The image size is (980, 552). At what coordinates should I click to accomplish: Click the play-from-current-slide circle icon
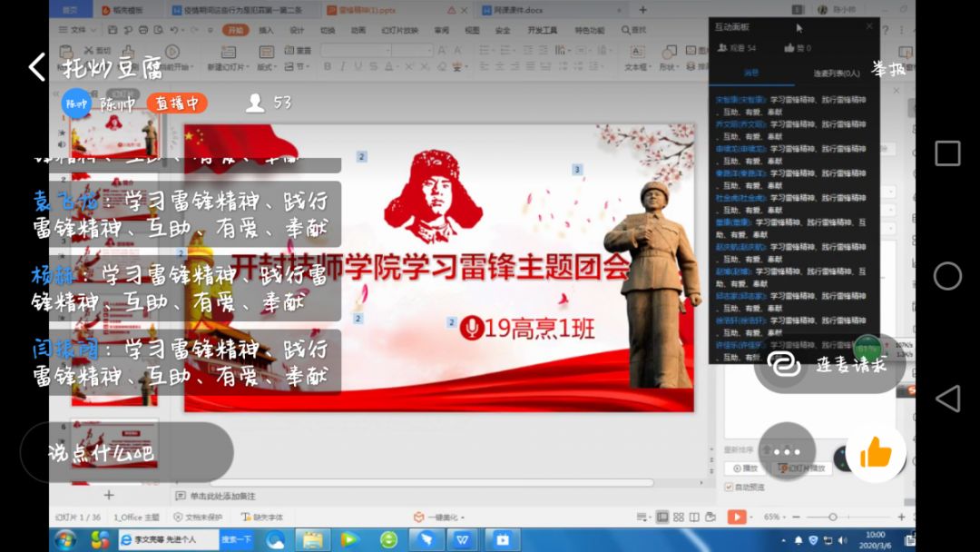click(x=171, y=52)
